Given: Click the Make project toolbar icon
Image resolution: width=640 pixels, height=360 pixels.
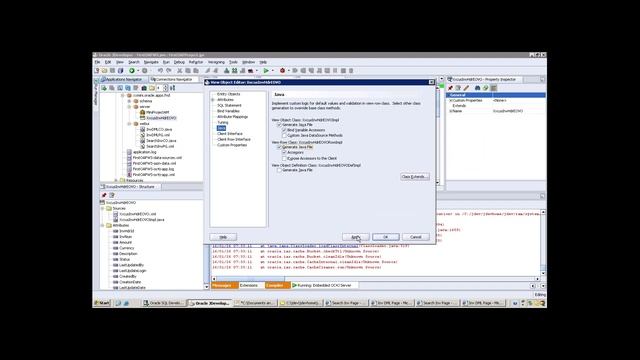Looking at the screenshot, I should click(227, 71).
